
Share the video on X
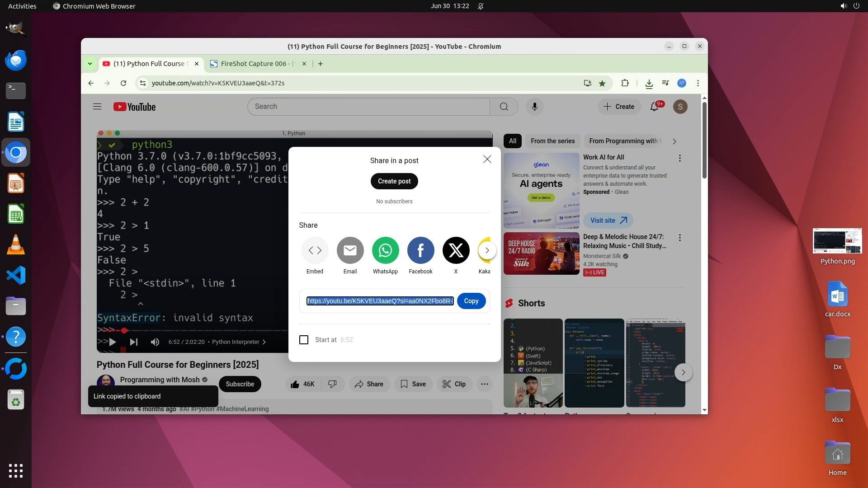(x=456, y=250)
